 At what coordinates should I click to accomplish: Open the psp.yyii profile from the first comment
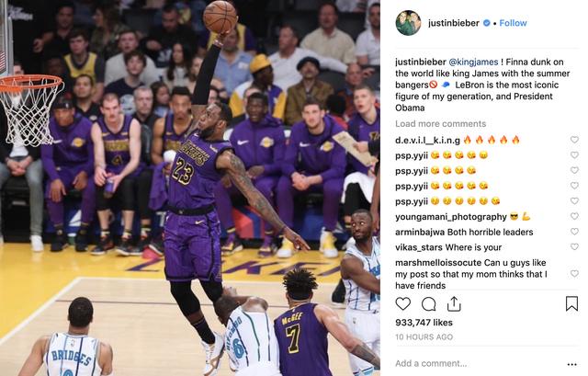pyautogui.click(x=412, y=155)
